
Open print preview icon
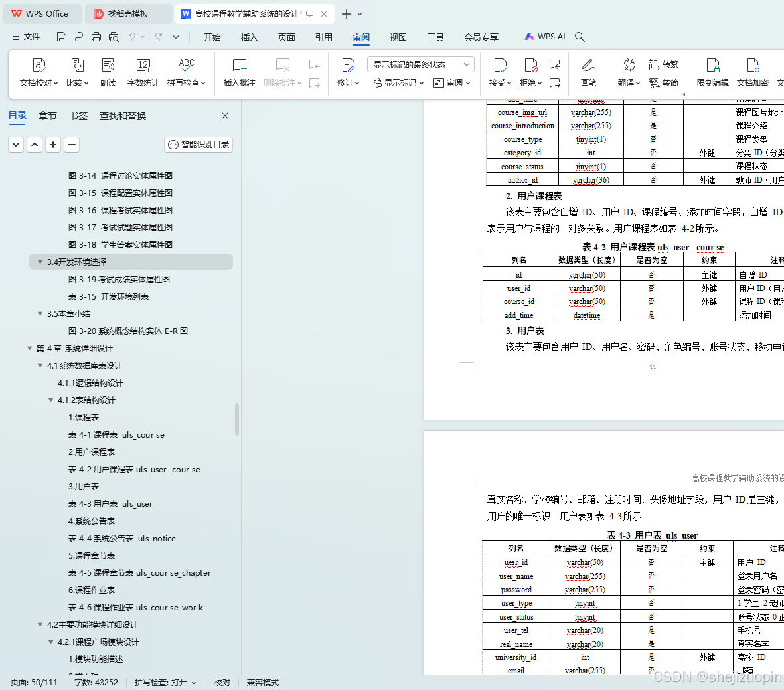pos(114,37)
